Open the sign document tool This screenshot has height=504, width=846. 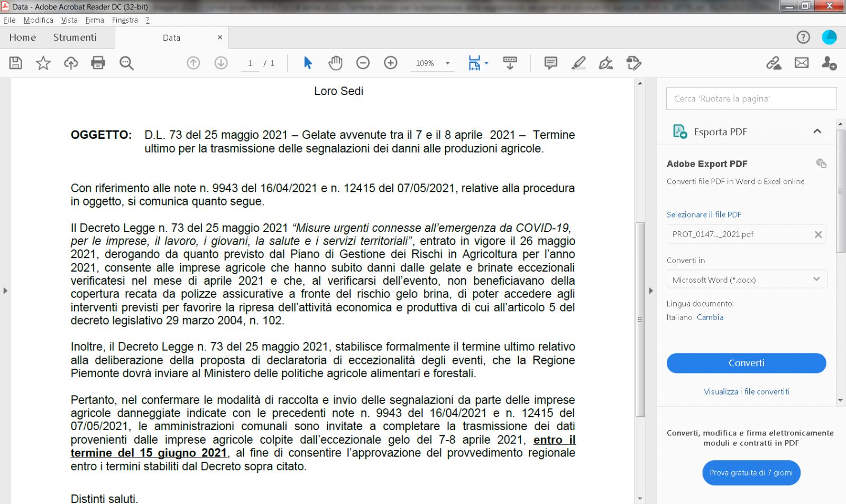pyautogui.click(x=606, y=63)
